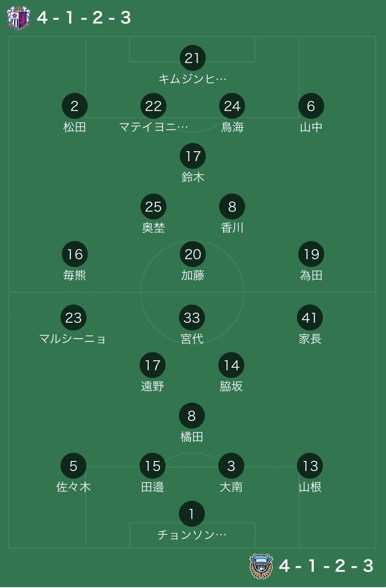Open player name 香川

point(232,228)
